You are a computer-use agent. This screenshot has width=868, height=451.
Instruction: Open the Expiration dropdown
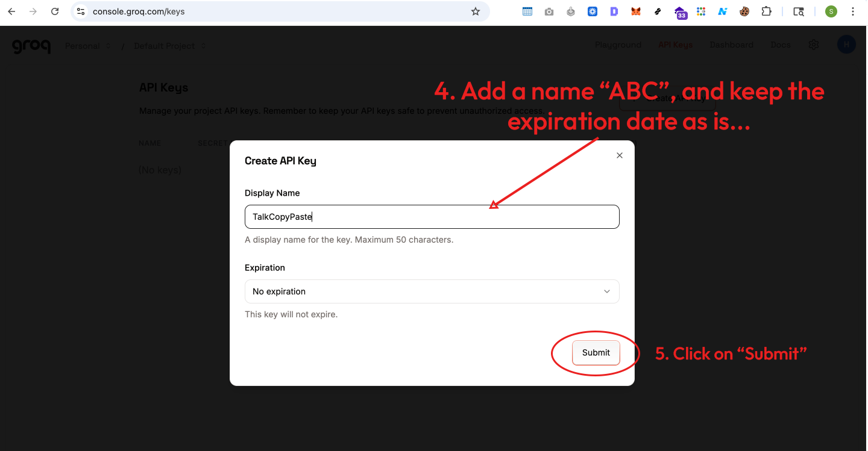(432, 291)
